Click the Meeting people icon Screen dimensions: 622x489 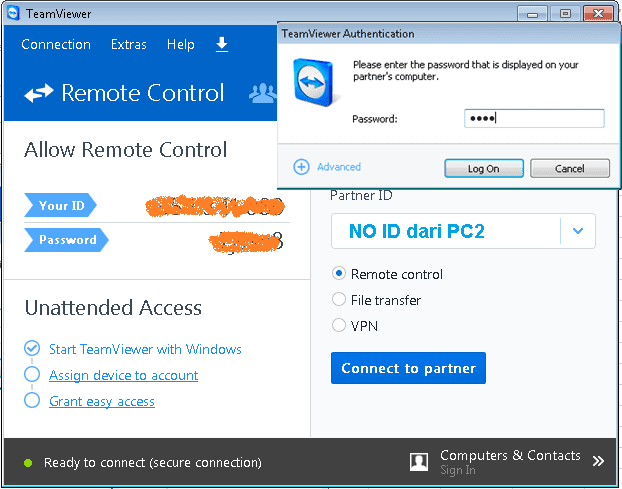tap(263, 93)
